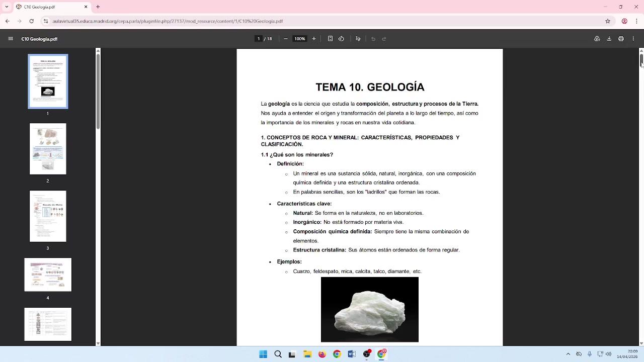Image resolution: width=644 pixels, height=362 pixels.
Task: Toggle the PDF sidebar menu
Action: (11, 39)
